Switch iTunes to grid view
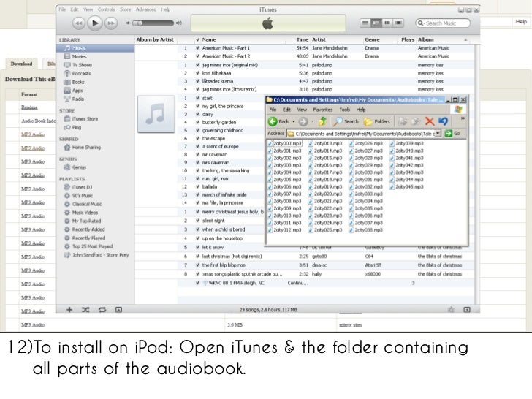Screen dimensions: 532x399 [387, 23]
